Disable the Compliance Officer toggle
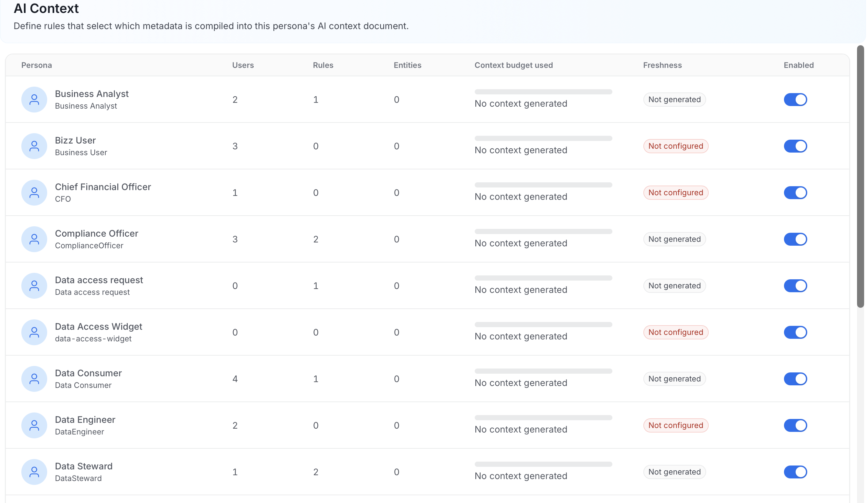 pyautogui.click(x=795, y=239)
